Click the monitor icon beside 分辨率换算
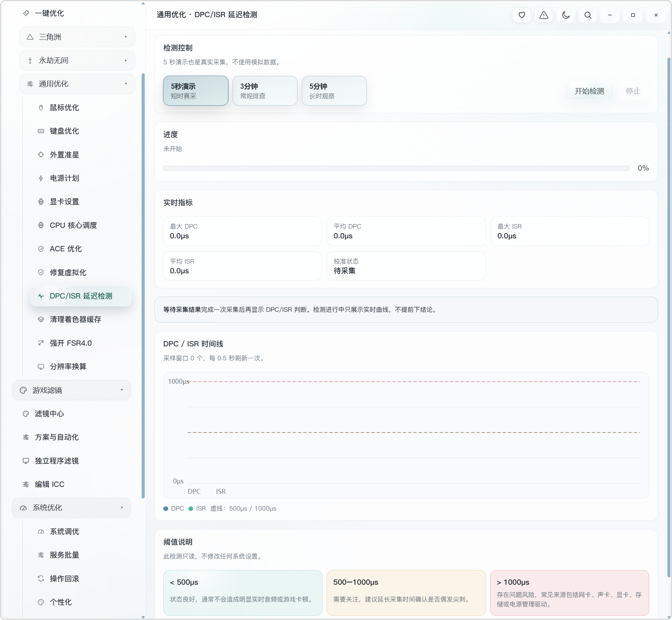The image size is (672, 620). [41, 367]
